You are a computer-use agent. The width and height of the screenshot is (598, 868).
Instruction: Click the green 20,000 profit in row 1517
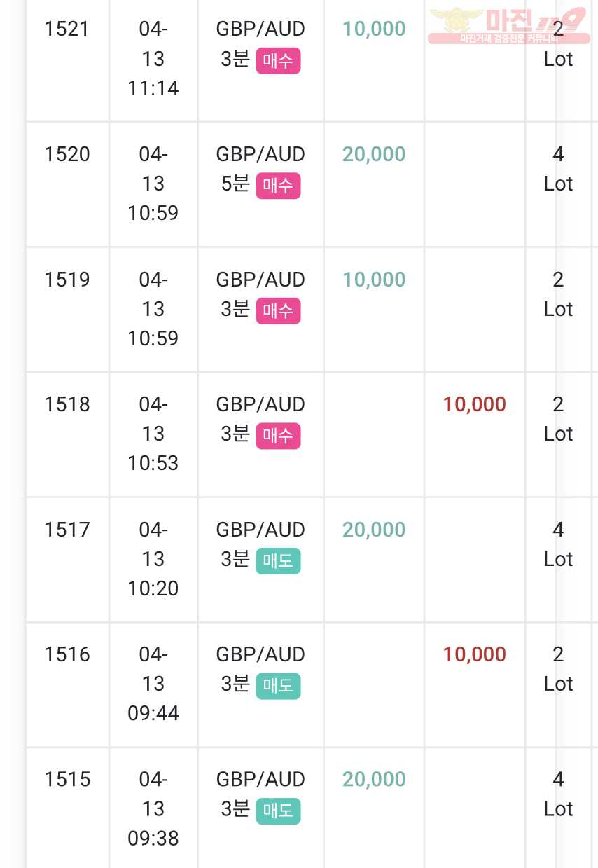coord(374,530)
